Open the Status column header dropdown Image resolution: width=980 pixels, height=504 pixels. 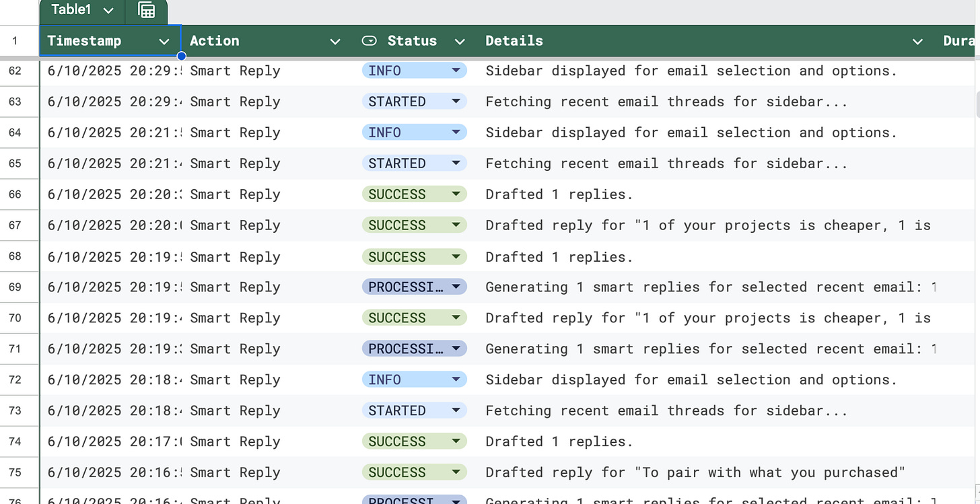460,41
